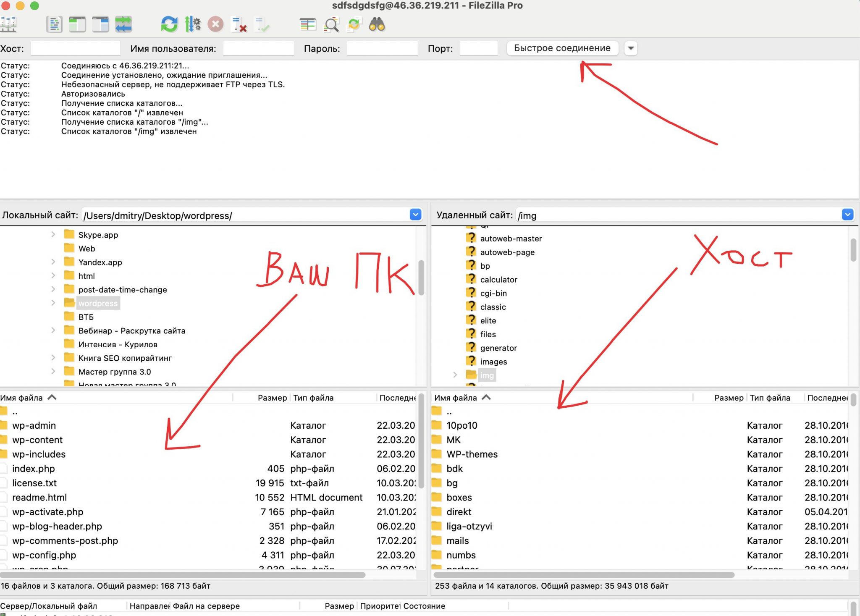The height and width of the screenshot is (616, 860).
Task: Expand the Yandex.app tree node
Action: pos(53,262)
